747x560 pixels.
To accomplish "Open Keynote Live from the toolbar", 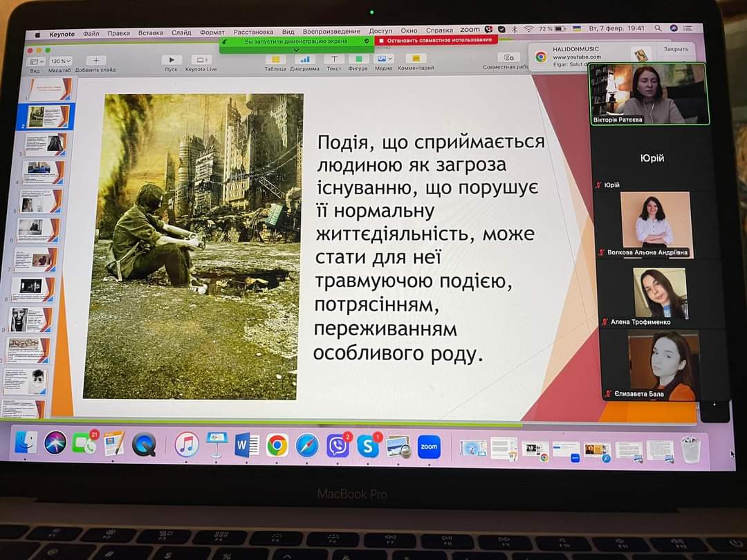I will click(201, 60).
